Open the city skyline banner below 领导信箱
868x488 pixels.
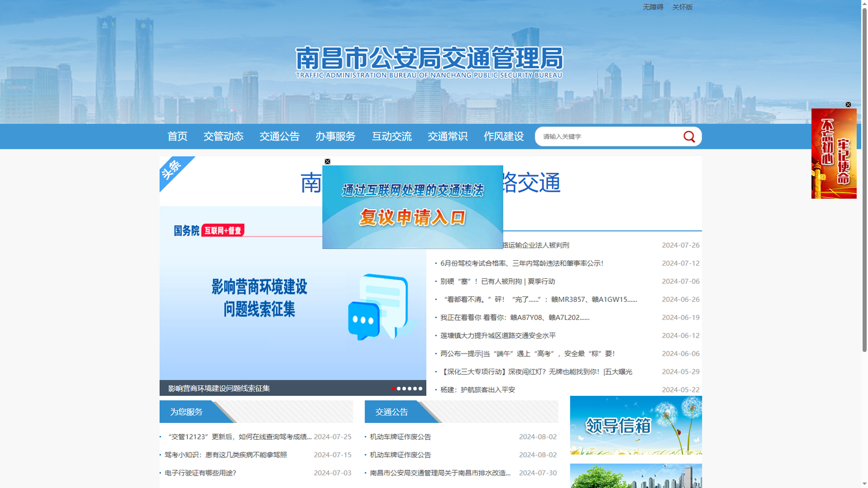636,476
